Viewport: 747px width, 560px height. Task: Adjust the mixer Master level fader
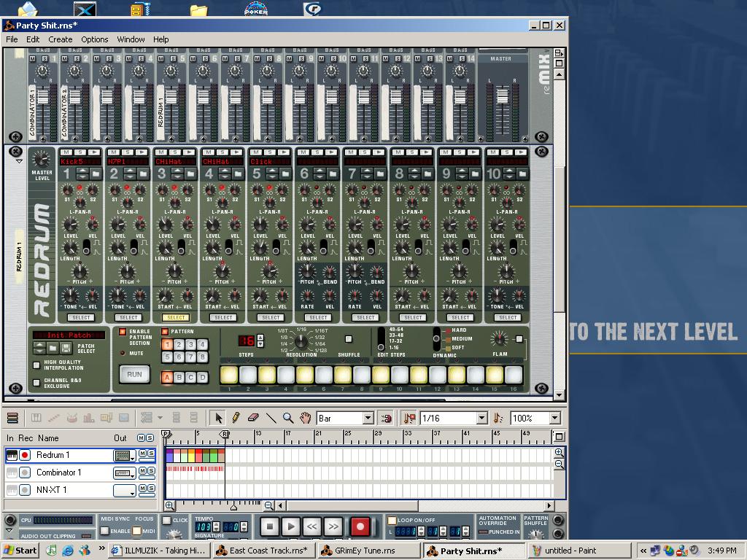pos(503,96)
